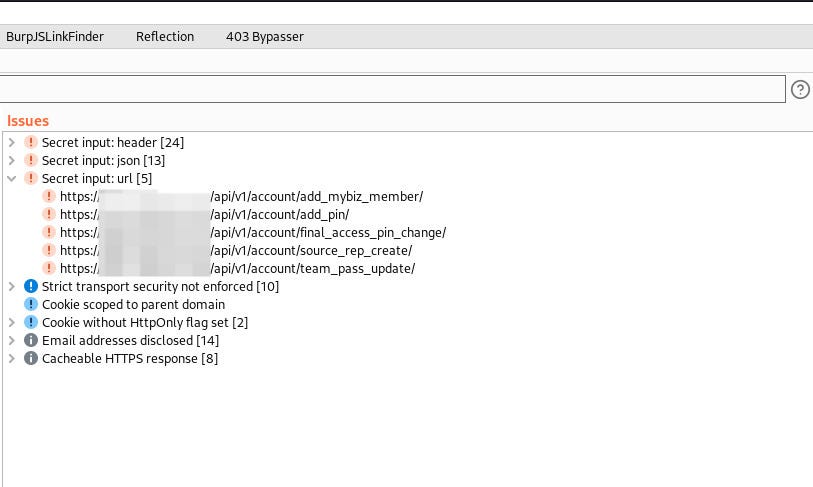The image size is (813, 487).
Task: Click the filter input field above Issues
Action: pos(393,89)
